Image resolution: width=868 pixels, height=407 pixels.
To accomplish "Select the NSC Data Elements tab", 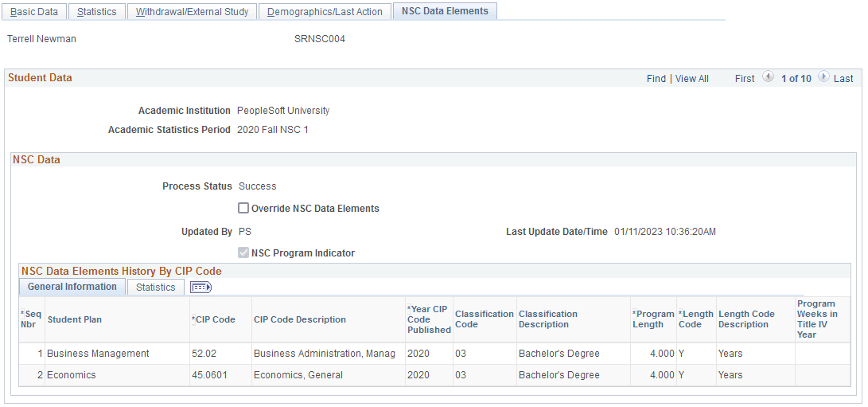I will tap(445, 11).
